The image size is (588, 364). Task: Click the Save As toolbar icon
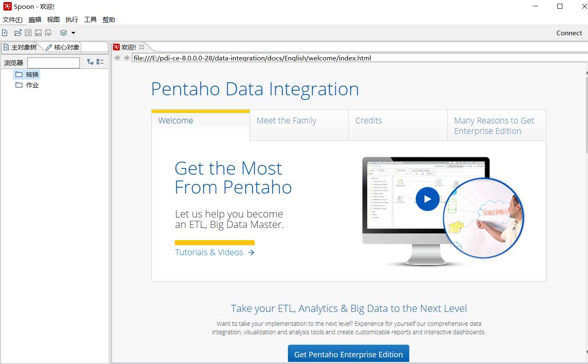(48, 33)
